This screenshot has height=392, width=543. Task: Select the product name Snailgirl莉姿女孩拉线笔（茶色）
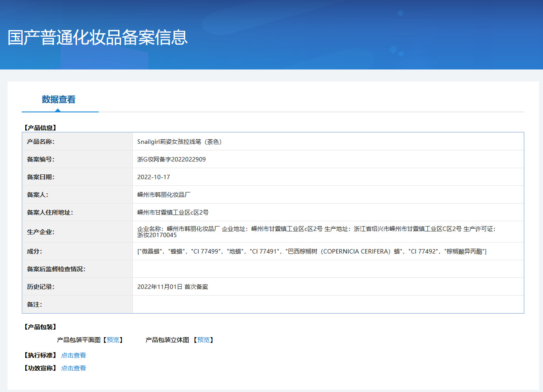click(179, 142)
